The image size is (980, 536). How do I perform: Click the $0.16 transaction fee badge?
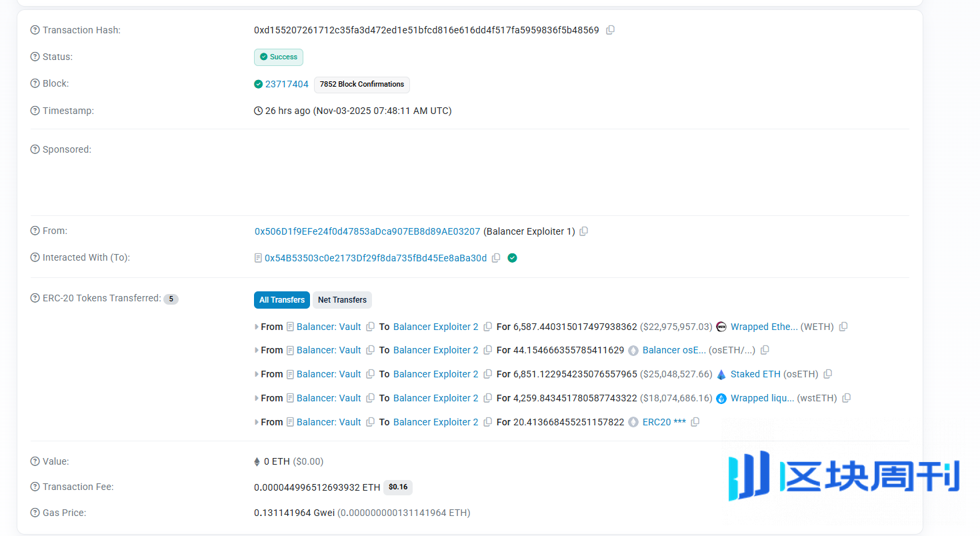pos(398,487)
